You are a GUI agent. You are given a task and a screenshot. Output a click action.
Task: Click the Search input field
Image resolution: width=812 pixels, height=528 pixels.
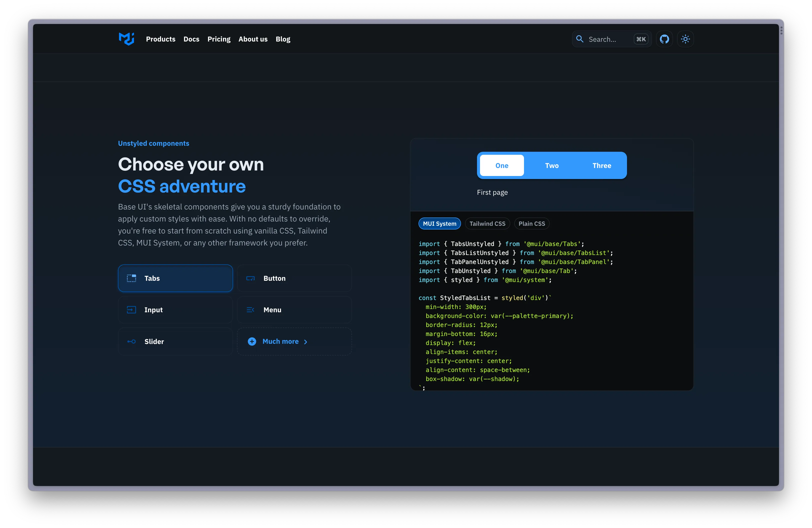click(607, 39)
